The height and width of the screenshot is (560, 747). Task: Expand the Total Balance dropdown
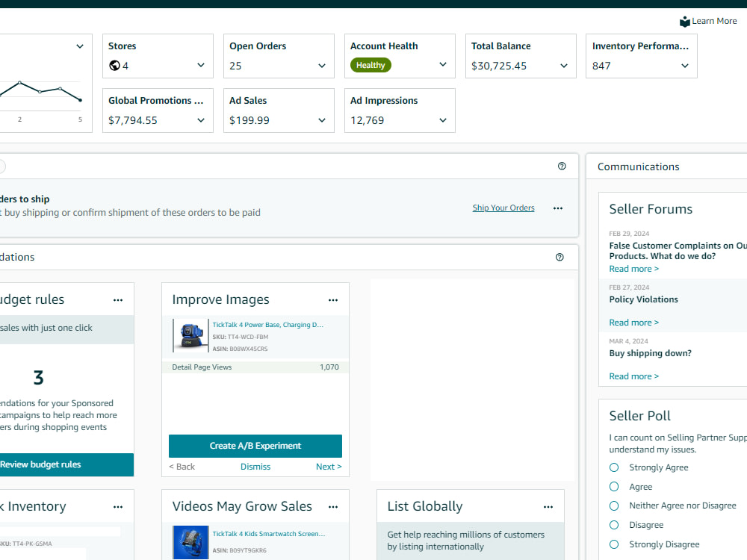(564, 66)
